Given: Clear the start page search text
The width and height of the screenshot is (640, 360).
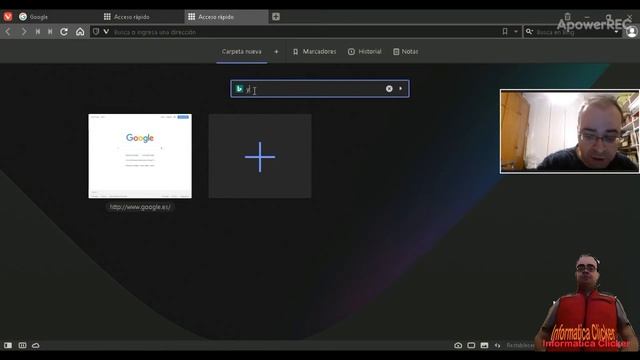Looking at the screenshot, I should 389,89.
